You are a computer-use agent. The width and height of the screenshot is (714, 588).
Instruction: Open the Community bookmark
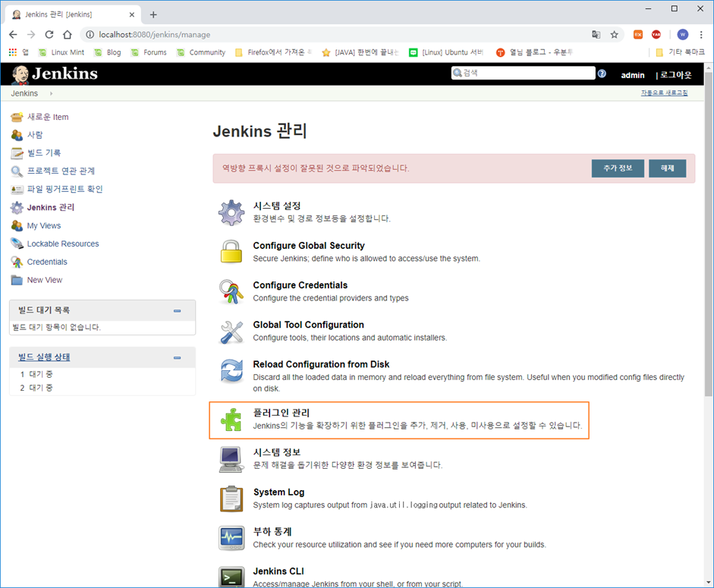coord(201,52)
